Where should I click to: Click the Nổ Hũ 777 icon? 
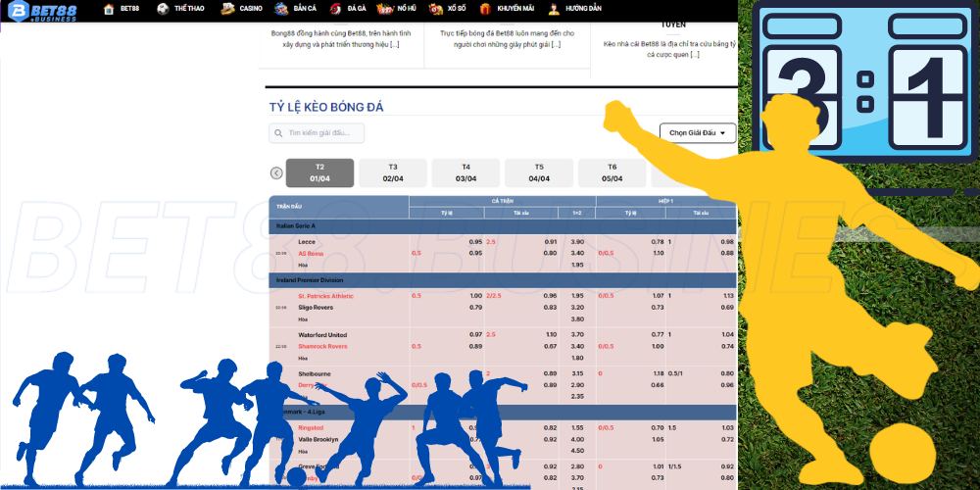point(385,9)
